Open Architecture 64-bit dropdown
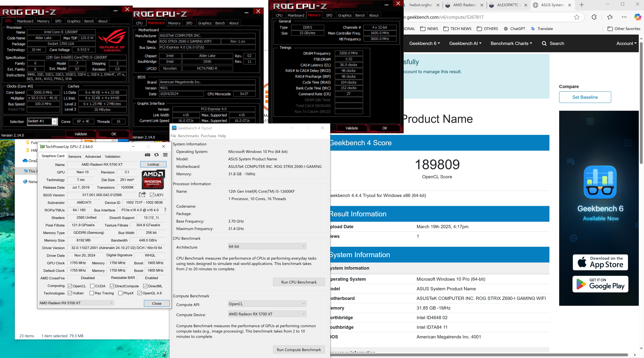The image size is (644, 358). (267, 246)
